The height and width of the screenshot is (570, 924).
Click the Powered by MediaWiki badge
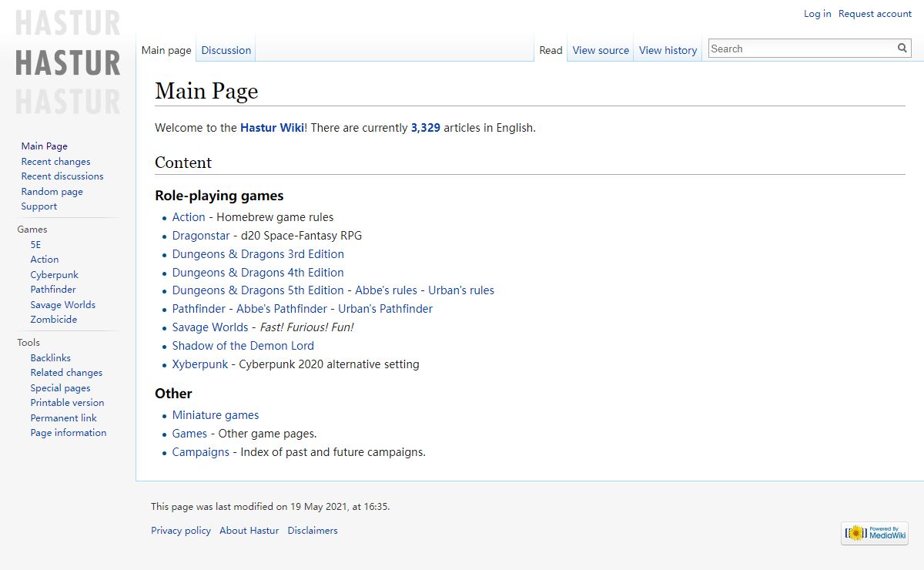coord(875,533)
